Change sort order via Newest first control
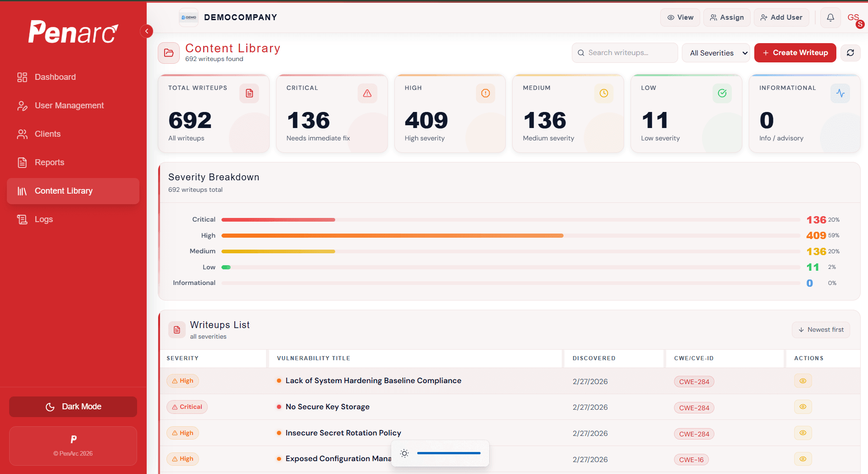868x474 pixels. [x=820, y=329]
